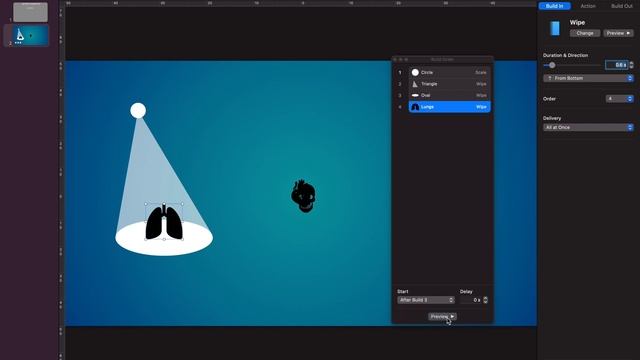Click the Scale effect label for Circle
This screenshot has width=640, height=360.
[x=481, y=72]
